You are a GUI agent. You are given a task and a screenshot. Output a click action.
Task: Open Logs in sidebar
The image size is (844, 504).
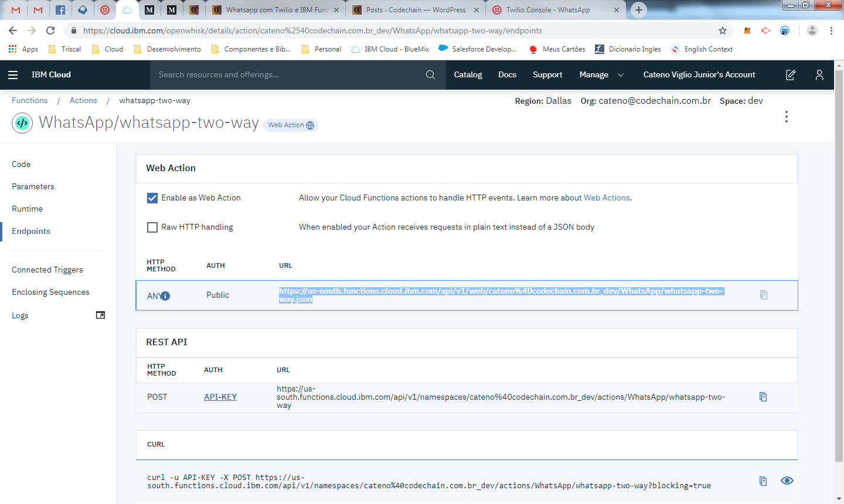[20, 316]
